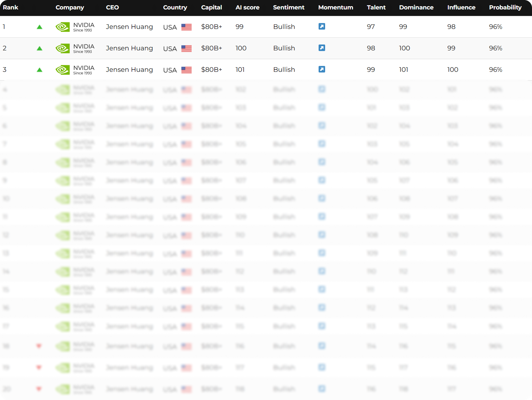Click green up triangle in rank 1 row
Image resolution: width=532 pixels, height=400 pixels.
[40, 27]
